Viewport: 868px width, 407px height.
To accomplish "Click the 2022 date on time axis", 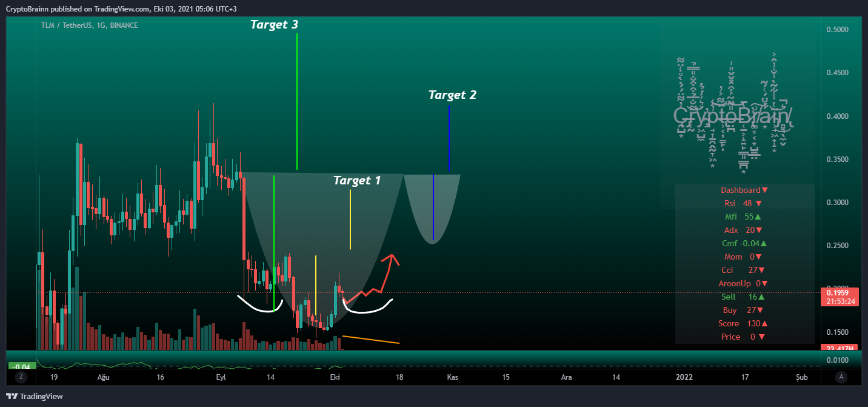I will 684,377.
